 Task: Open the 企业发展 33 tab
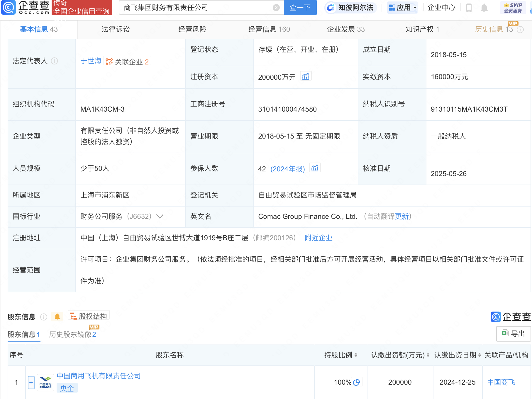346,29
